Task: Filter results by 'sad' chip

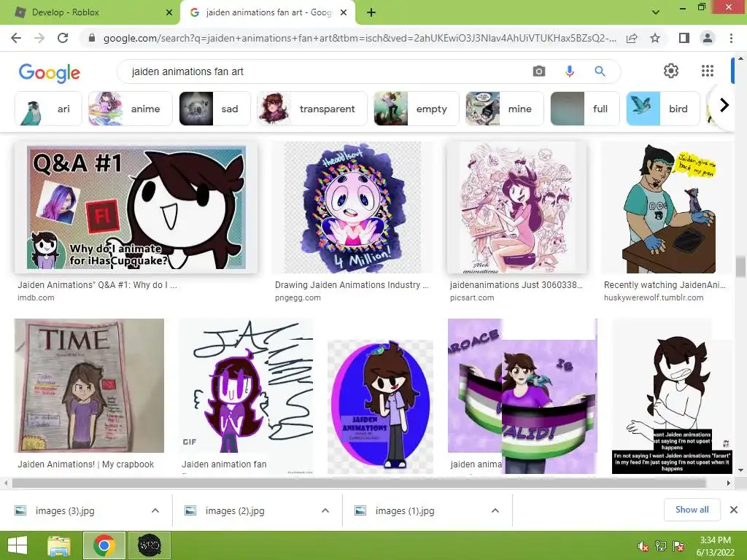Action: [x=214, y=109]
